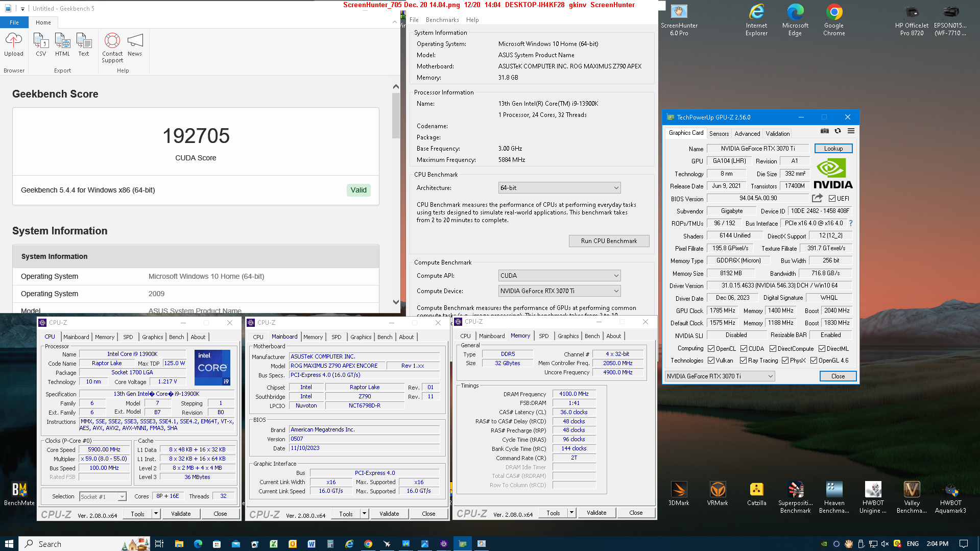Viewport: 980px width, 551px height.
Task: Open the Windows Start menu
Action: (9, 544)
